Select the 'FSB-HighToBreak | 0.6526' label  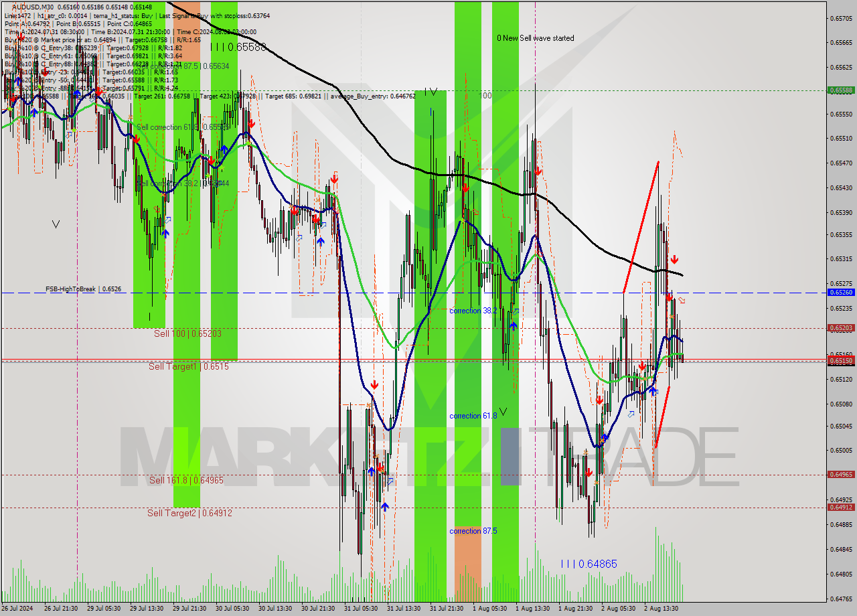83,289
